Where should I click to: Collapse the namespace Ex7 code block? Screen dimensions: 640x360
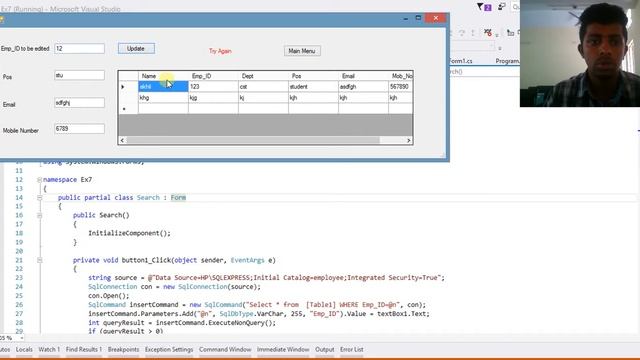(40, 180)
